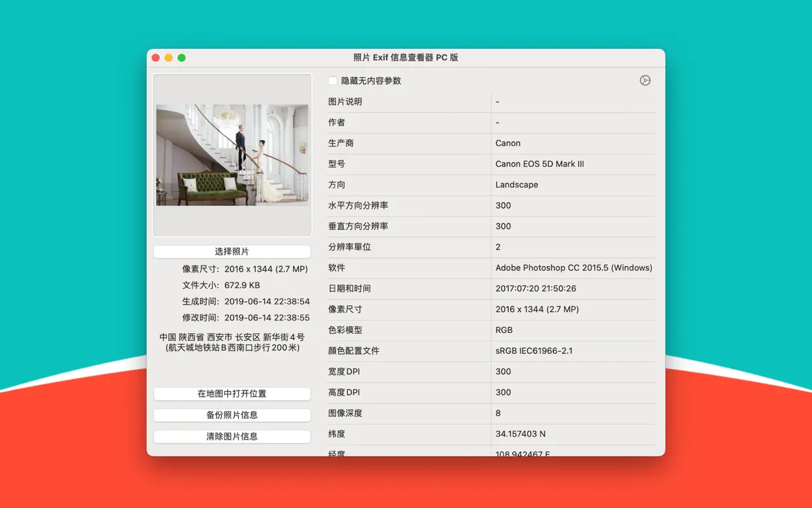The height and width of the screenshot is (508, 812).
Task: Click 清除图片信息 to clear metadata
Action: (x=232, y=437)
